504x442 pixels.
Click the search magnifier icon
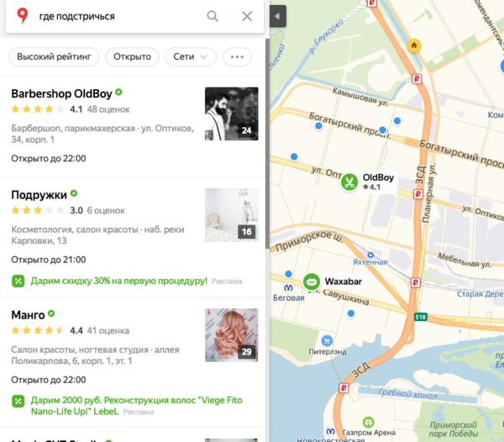coord(213,16)
